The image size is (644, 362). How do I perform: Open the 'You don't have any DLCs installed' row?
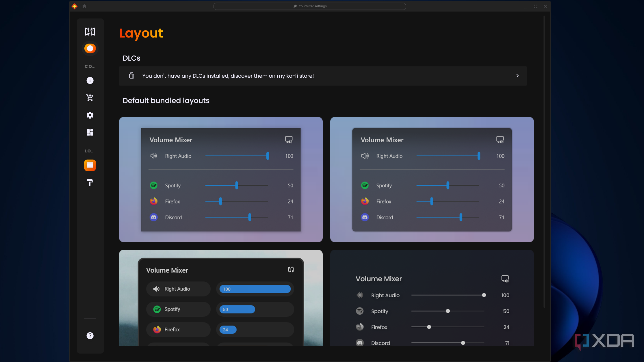pyautogui.click(x=323, y=76)
